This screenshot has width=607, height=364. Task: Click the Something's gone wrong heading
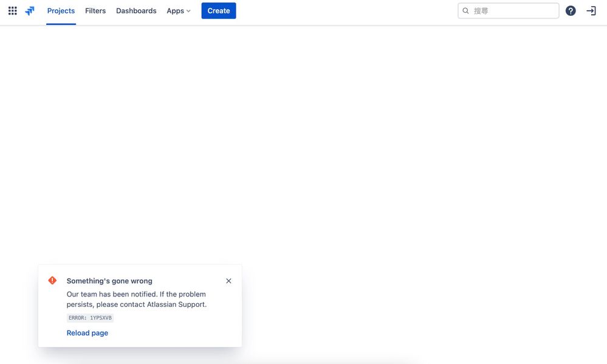(109, 281)
